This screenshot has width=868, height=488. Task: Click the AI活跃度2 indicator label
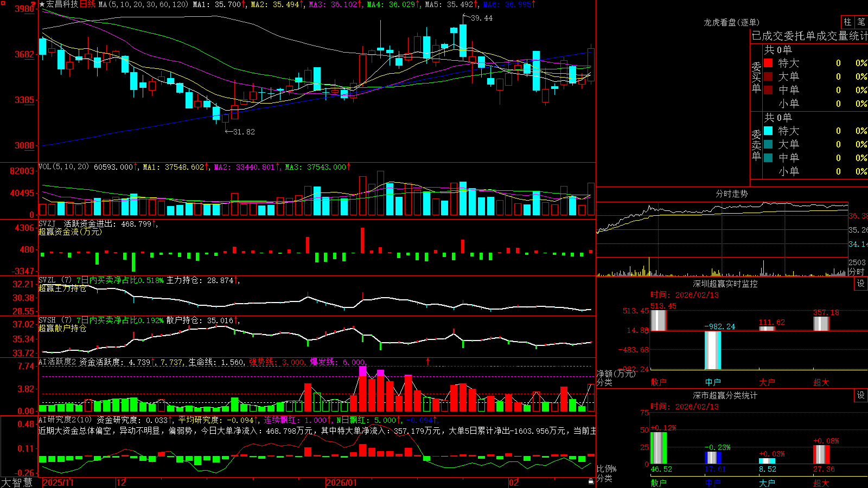[58, 362]
